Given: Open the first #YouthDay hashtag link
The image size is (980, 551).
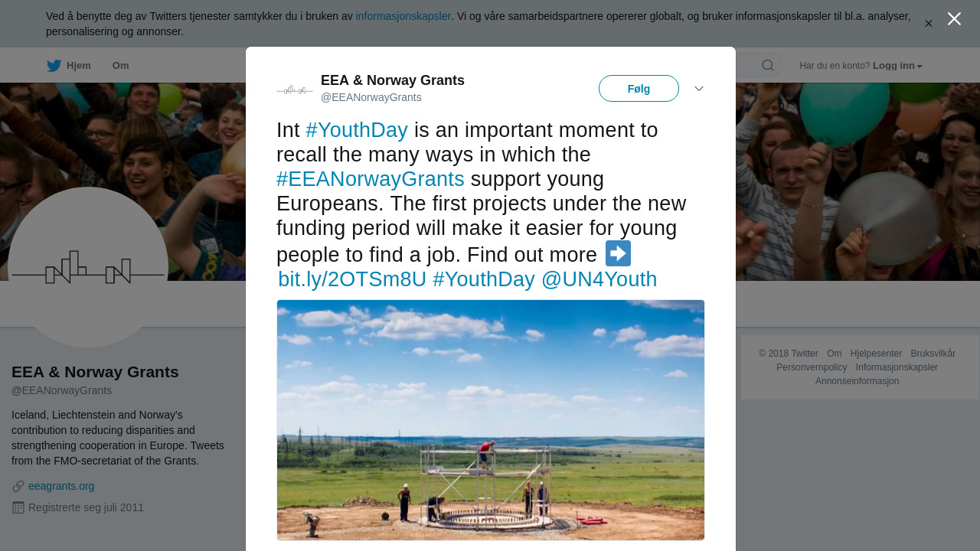Looking at the screenshot, I should point(357,130).
